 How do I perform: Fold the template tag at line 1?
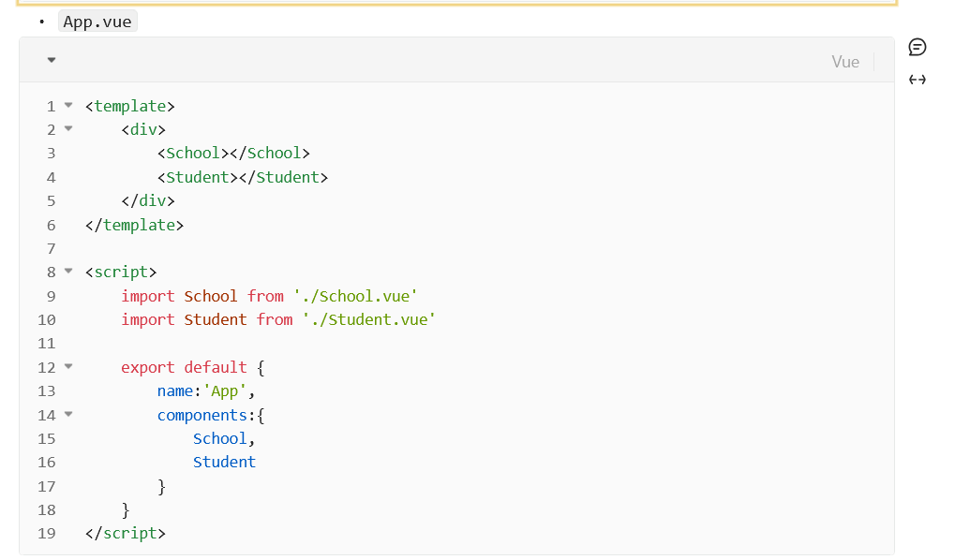click(68, 105)
